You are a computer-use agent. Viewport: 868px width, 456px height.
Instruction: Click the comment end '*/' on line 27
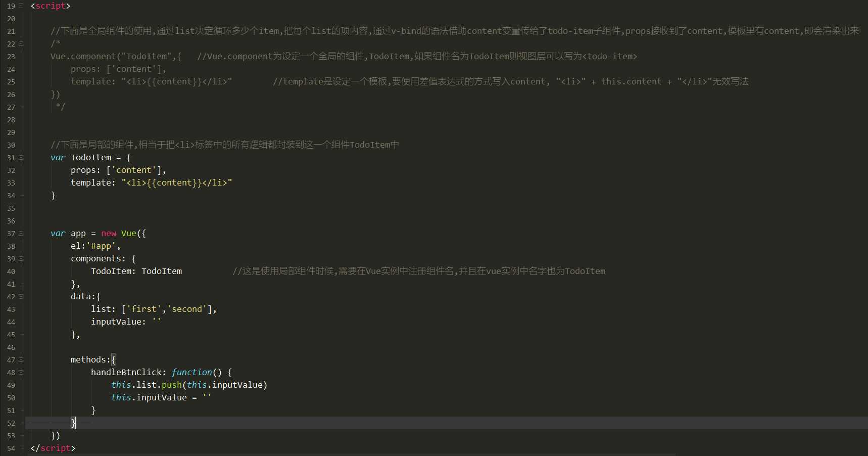point(61,107)
